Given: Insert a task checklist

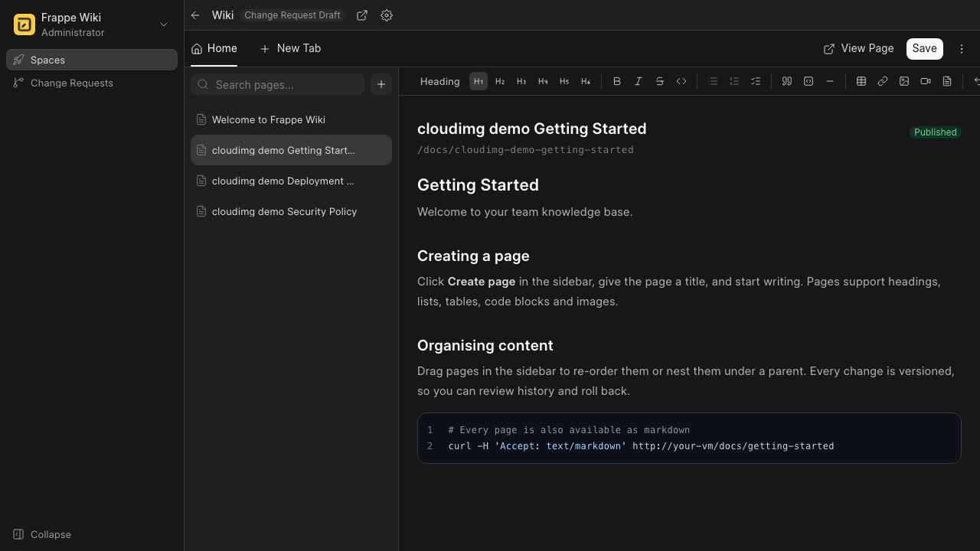Looking at the screenshot, I should (756, 81).
